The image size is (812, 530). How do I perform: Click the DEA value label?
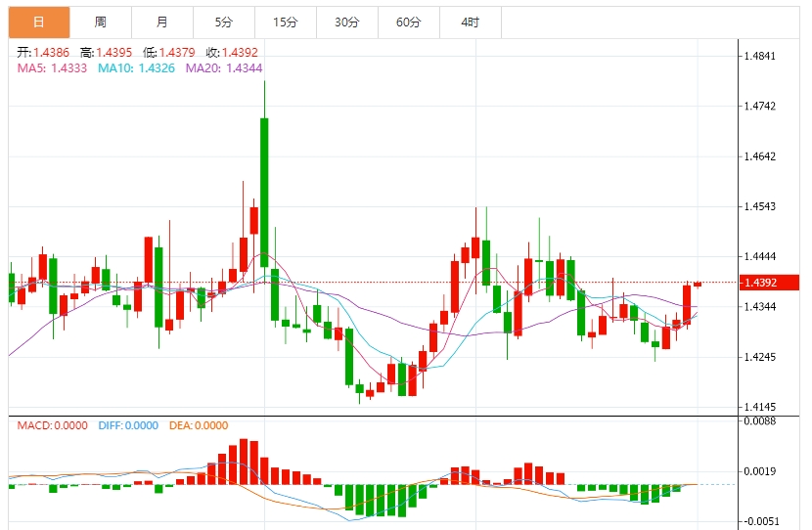199,425
